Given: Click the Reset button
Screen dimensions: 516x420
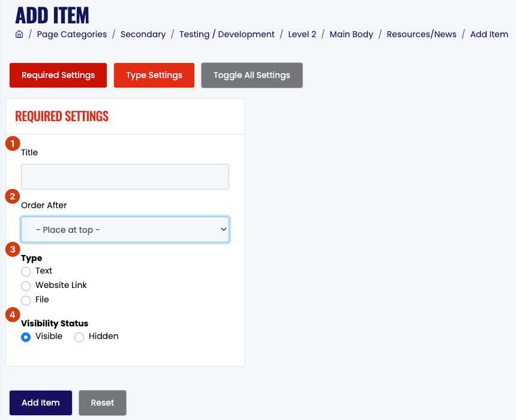Looking at the screenshot, I should tap(103, 403).
